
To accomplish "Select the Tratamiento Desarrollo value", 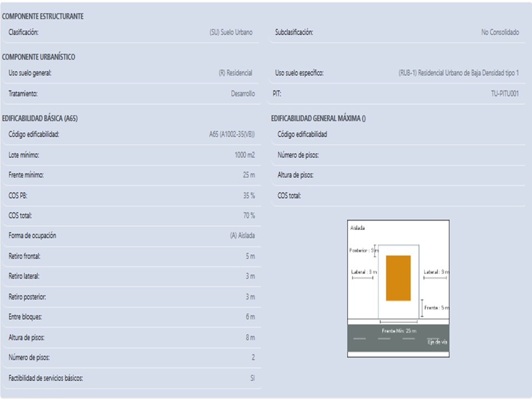I will click(243, 94).
